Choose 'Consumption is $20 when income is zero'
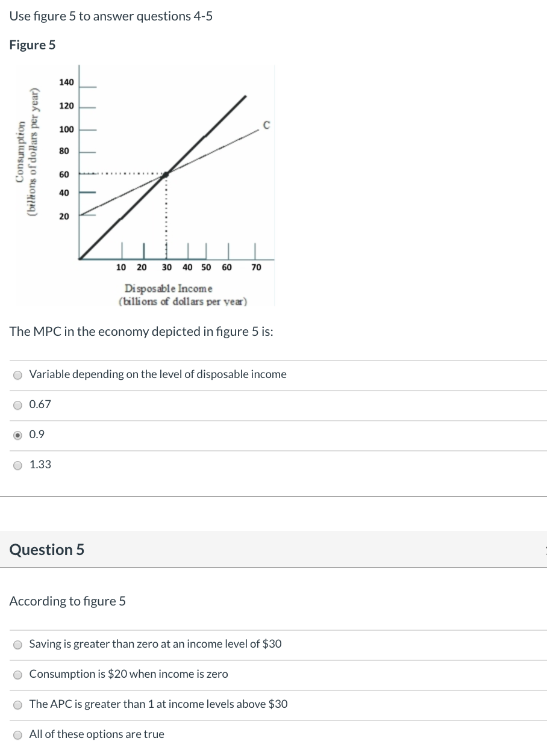The width and height of the screenshot is (547, 756). (18, 674)
